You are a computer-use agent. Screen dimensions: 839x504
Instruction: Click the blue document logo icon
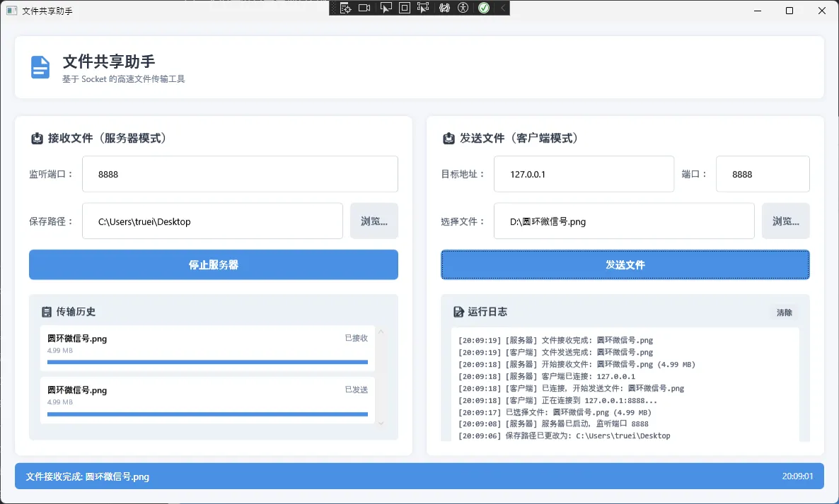(40, 67)
